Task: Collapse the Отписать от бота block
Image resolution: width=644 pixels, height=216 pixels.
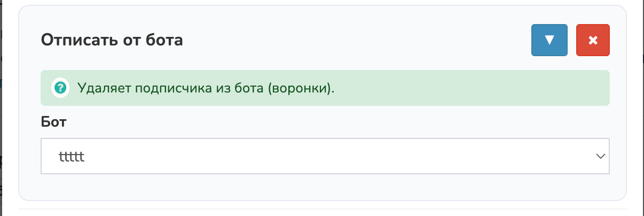Action: point(549,40)
